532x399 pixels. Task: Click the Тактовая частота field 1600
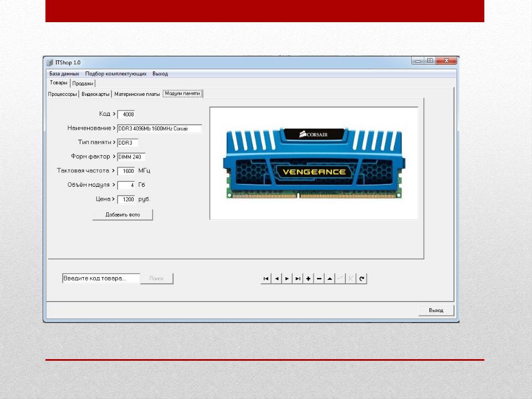pos(126,171)
